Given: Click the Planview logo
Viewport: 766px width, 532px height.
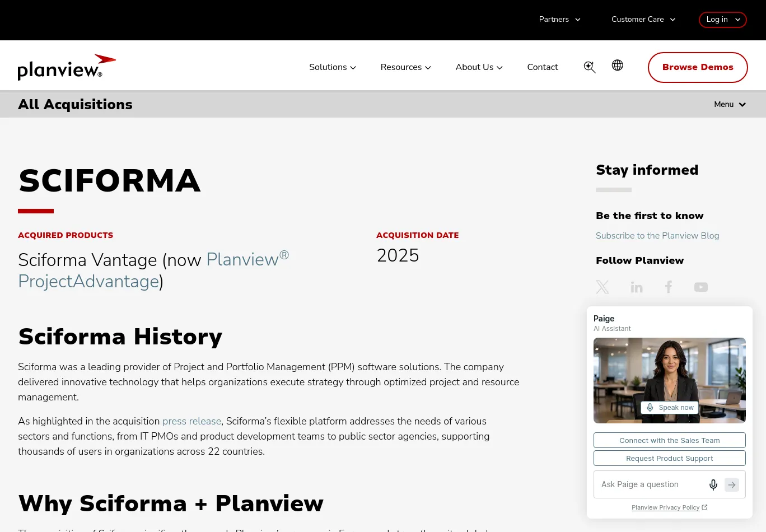Looking at the screenshot, I should click(67, 67).
